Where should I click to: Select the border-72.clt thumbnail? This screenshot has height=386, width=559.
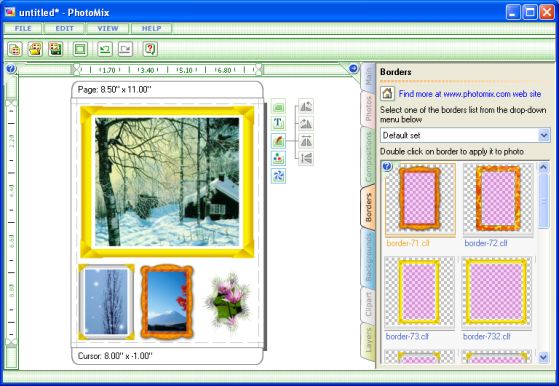point(498,200)
